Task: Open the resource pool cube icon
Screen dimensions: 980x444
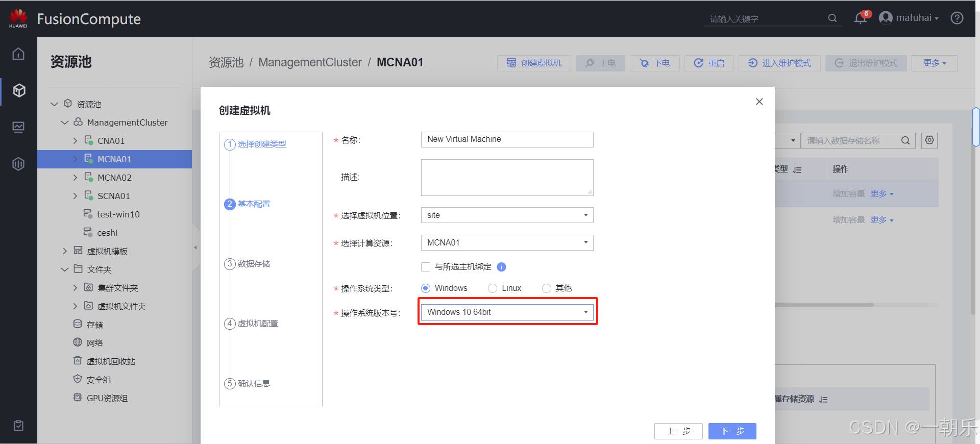Action: point(19,90)
